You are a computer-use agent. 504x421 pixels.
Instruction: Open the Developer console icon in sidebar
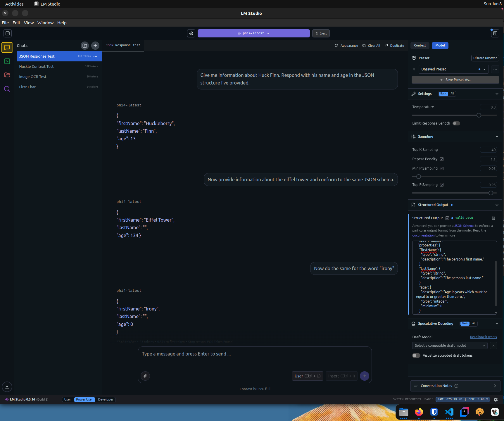point(7,61)
